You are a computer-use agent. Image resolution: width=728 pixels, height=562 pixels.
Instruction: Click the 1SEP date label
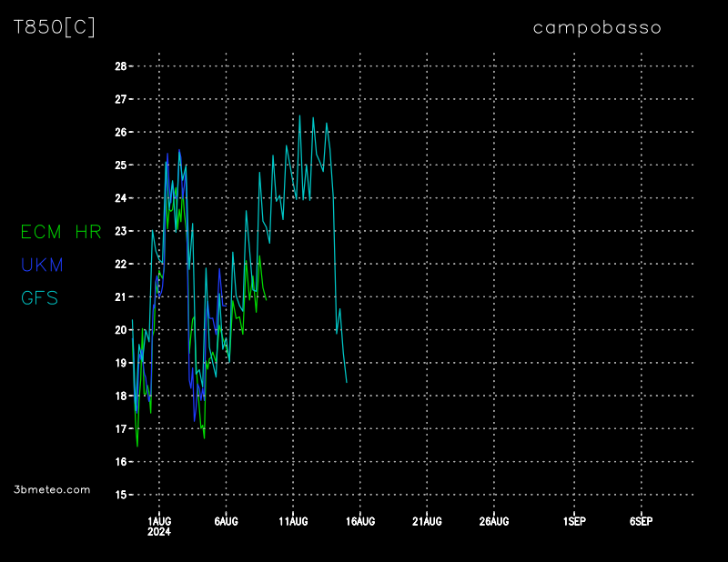[x=574, y=521]
